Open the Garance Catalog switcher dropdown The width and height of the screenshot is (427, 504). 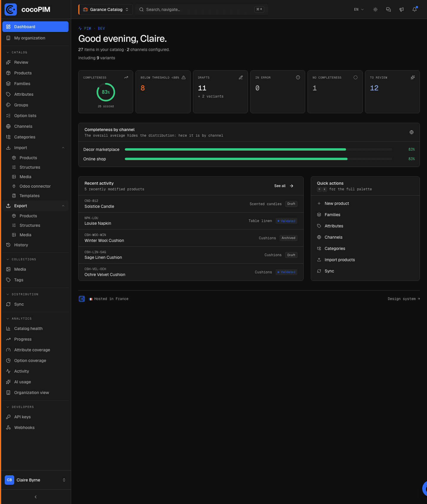(106, 9)
